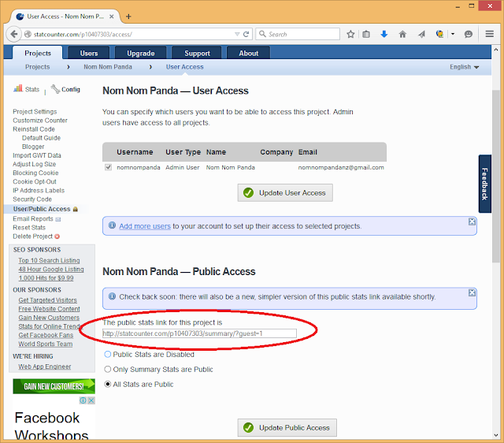Open the Web App Engineer job link
504x443 pixels.
tap(44, 367)
